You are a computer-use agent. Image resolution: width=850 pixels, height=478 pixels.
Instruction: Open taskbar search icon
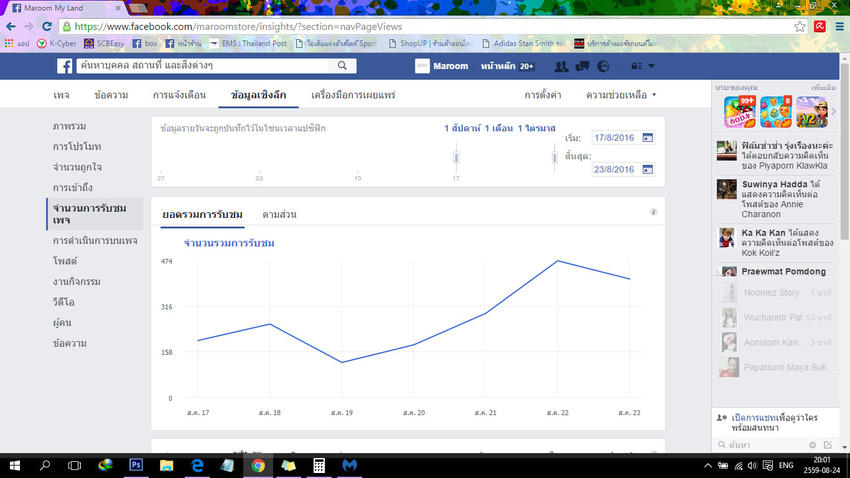45,466
